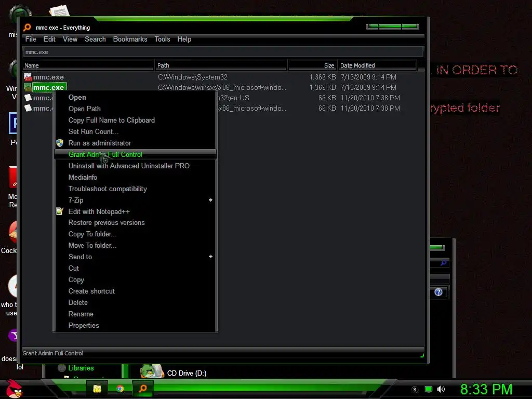Choose Troubleshoot compatibility
This screenshot has height=399, width=532.
click(135, 189)
